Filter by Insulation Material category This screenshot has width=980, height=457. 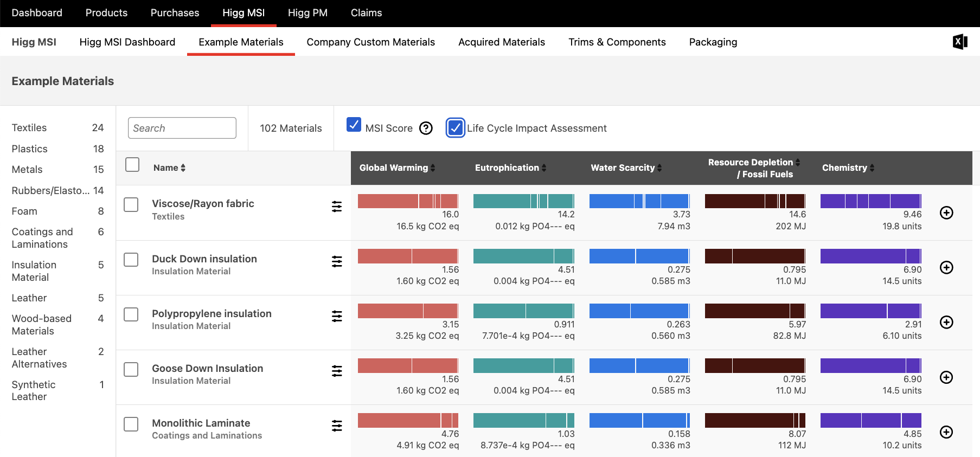pyautogui.click(x=57, y=271)
